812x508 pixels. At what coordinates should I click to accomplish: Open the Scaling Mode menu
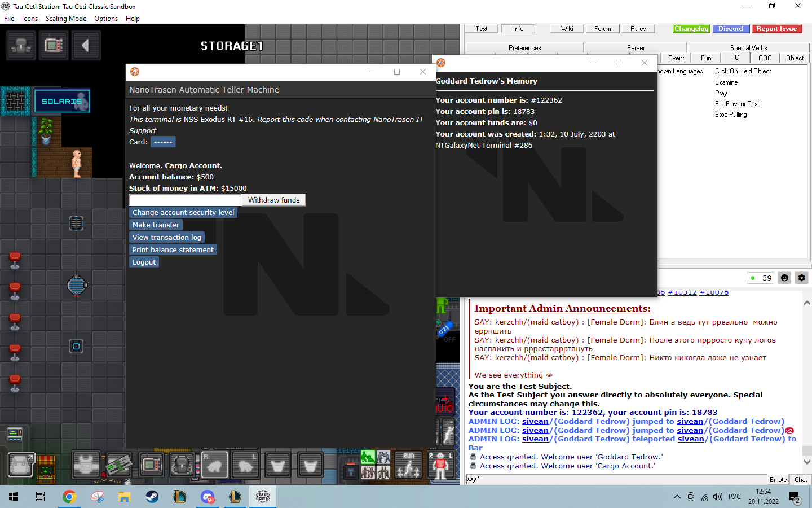66,19
